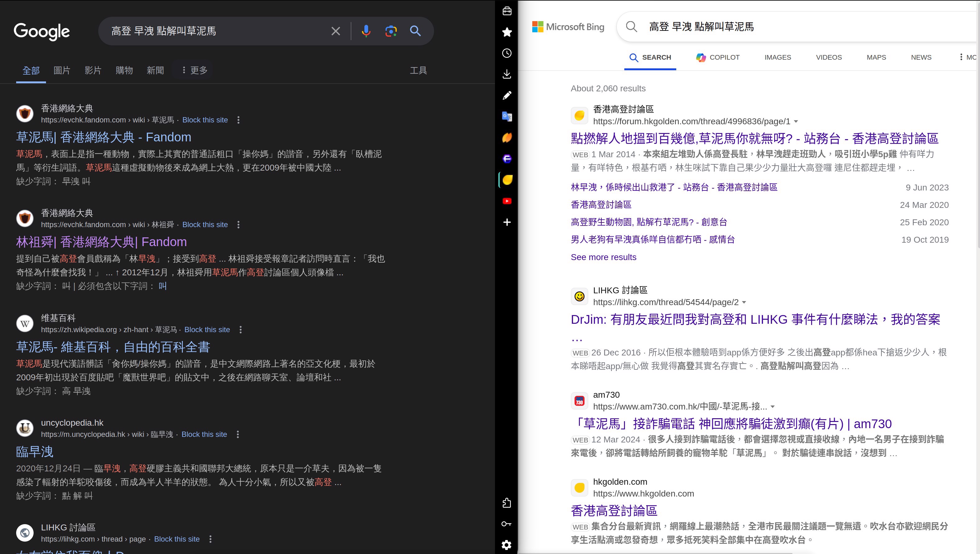The height and width of the screenshot is (554, 980).
Task: Open the settings gear in the sidebar
Action: (x=507, y=545)
